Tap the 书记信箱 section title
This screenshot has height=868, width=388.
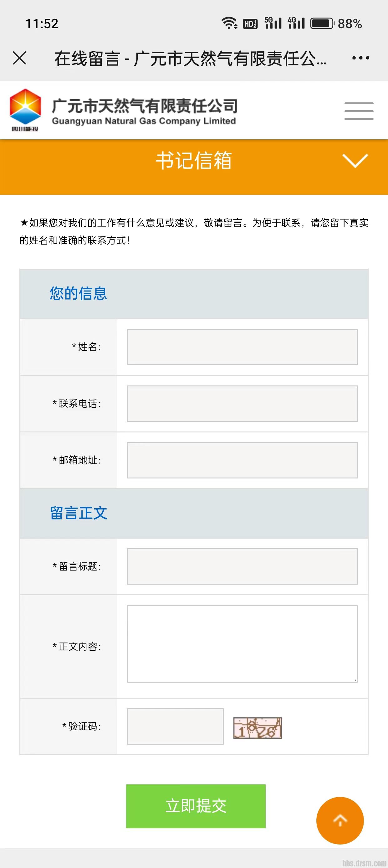(194, 160)
